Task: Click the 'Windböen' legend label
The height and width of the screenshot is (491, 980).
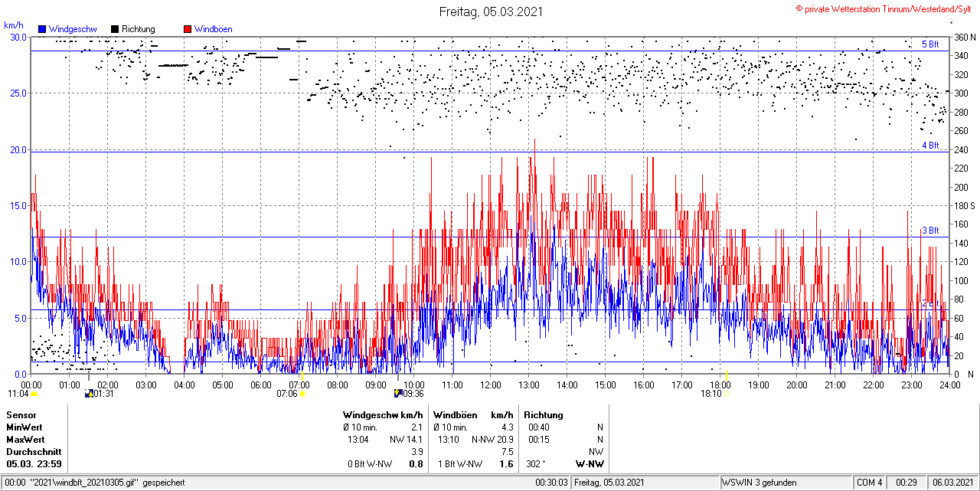Action: coord(213,29)
